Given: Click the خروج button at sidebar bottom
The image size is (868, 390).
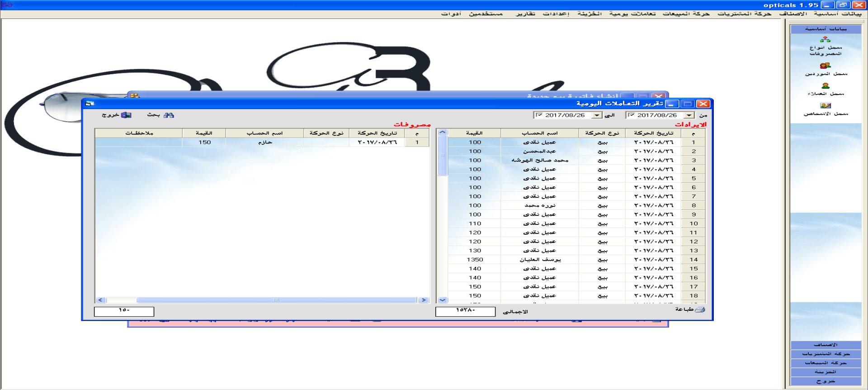Looking at the screenshot, I should (x=826, y=381).
